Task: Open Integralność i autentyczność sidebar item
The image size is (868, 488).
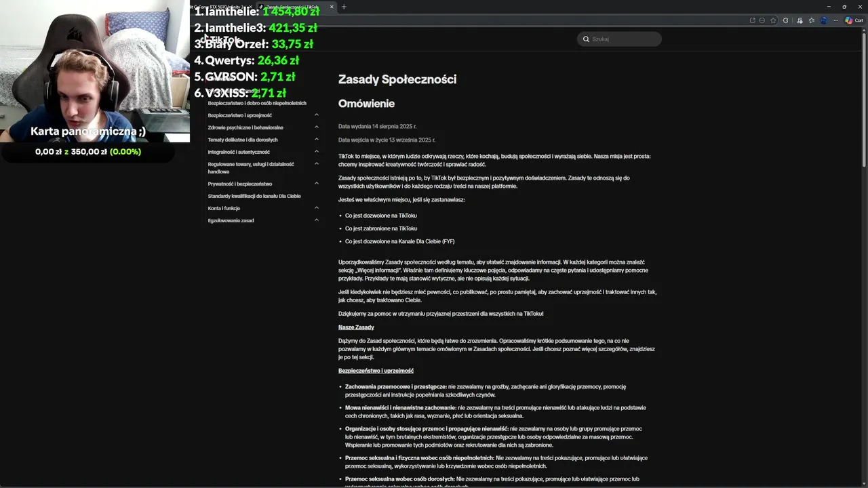Action: pyautogui.click(x=239, y=152)
